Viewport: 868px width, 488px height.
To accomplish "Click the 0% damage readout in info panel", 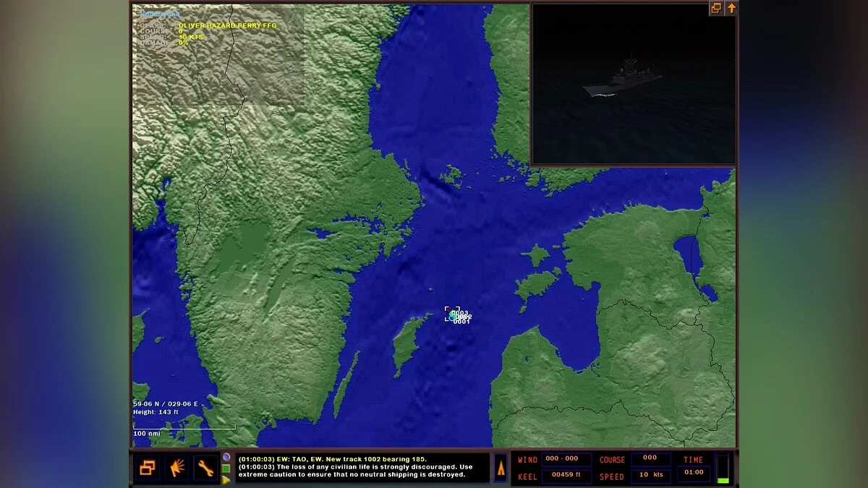I will click(184, 43).
